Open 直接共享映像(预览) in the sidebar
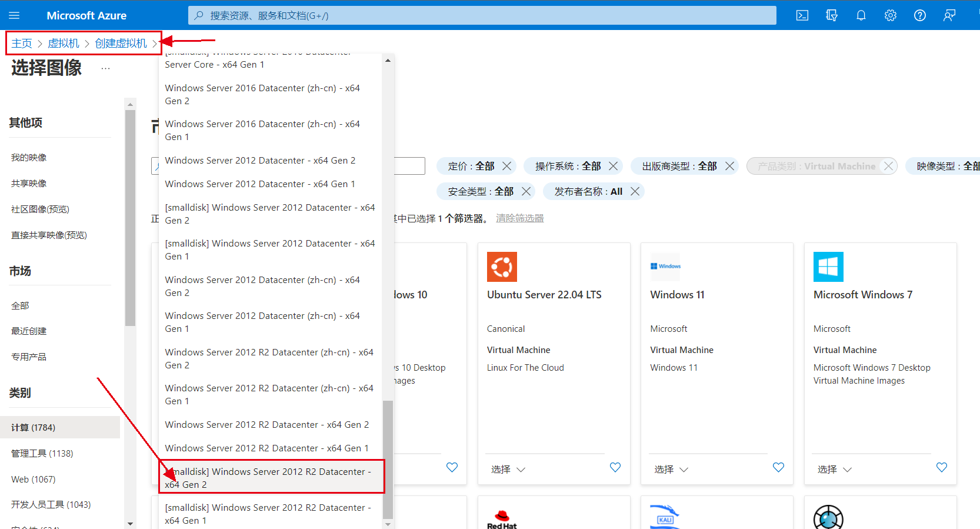 click(x=49, y=235)
